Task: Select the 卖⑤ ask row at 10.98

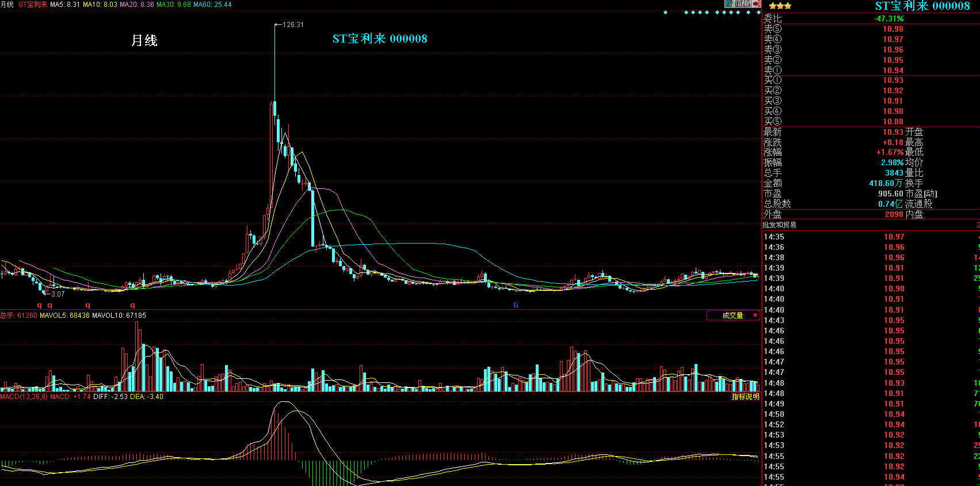Action: 871,29
